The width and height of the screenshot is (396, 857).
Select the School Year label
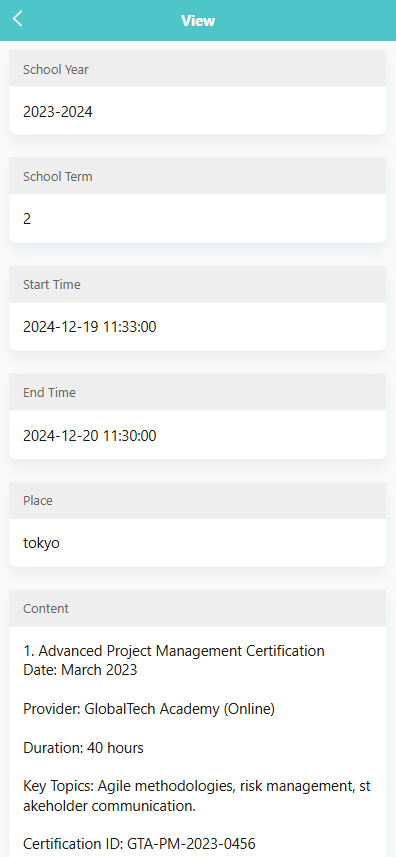[56, 69]
